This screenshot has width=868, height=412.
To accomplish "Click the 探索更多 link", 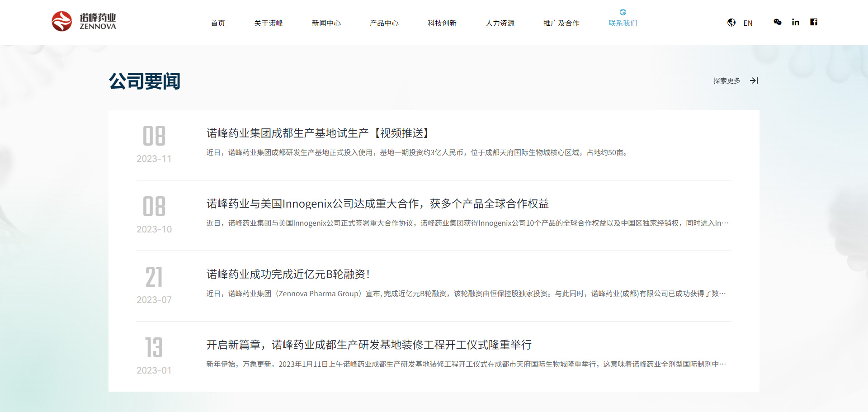I will (726, 81).
